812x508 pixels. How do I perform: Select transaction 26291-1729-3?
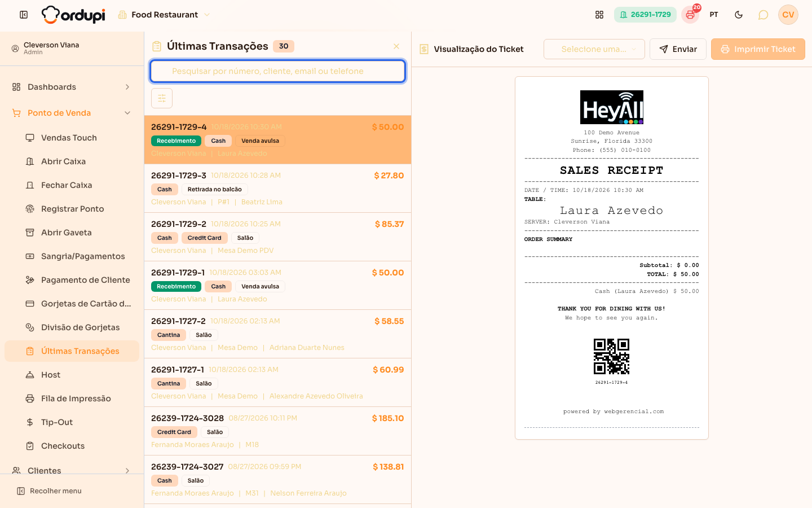point(277,189)
